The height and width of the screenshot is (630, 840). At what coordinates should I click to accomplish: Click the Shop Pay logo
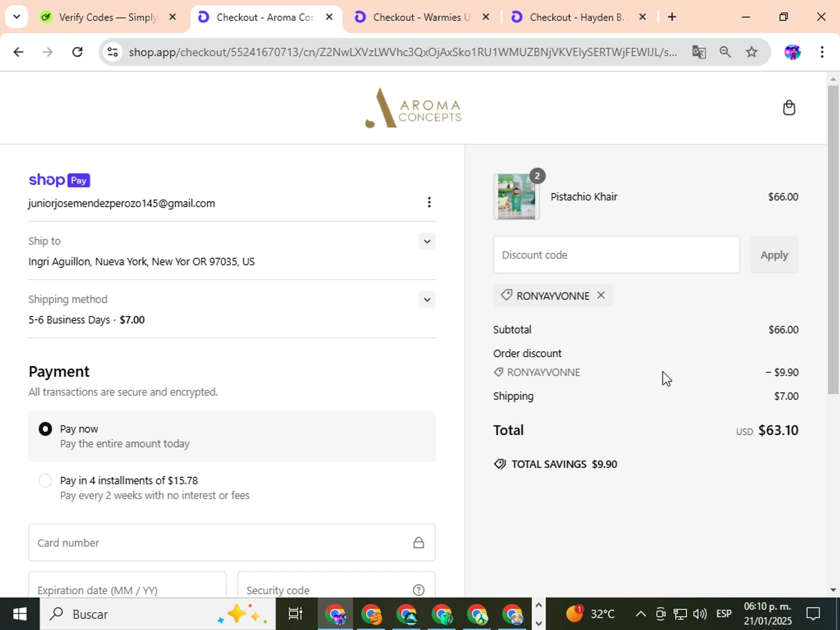[59, 180]
